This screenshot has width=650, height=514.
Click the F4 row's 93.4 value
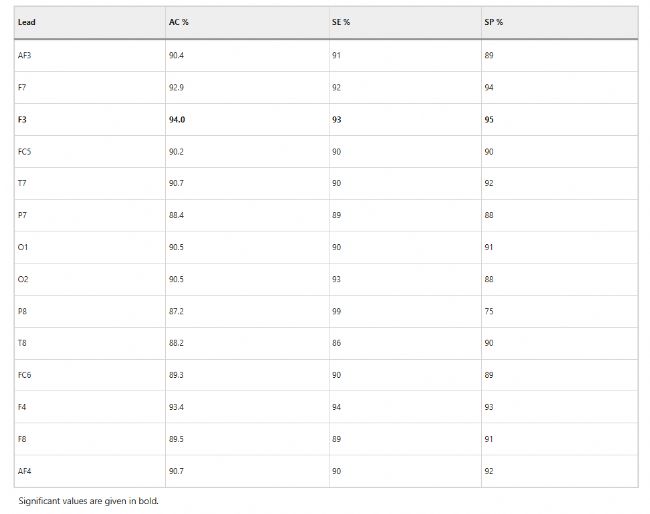coord(176,407)
